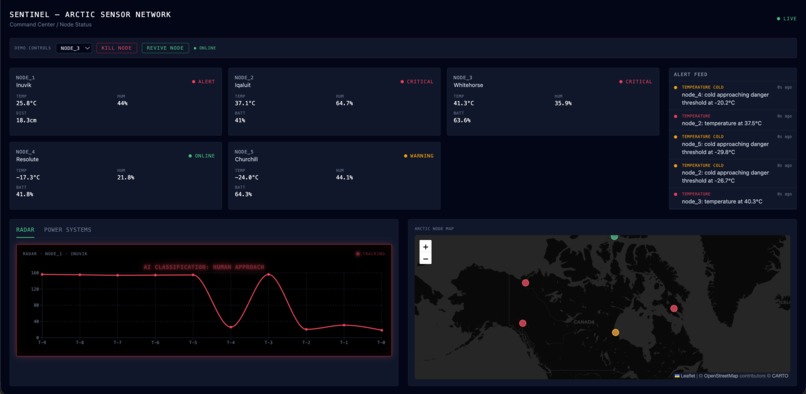Zoom in on the Arctic node map

(426, 246)
